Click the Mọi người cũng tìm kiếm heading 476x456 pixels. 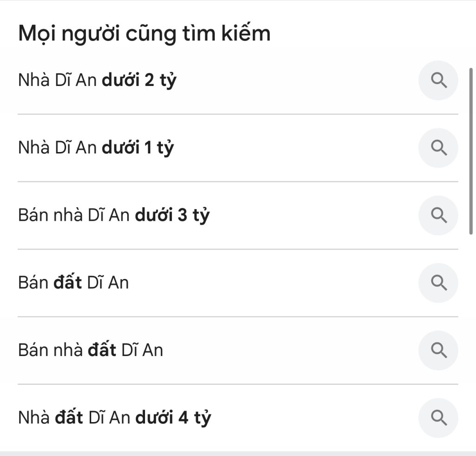[x=144, y=34]
